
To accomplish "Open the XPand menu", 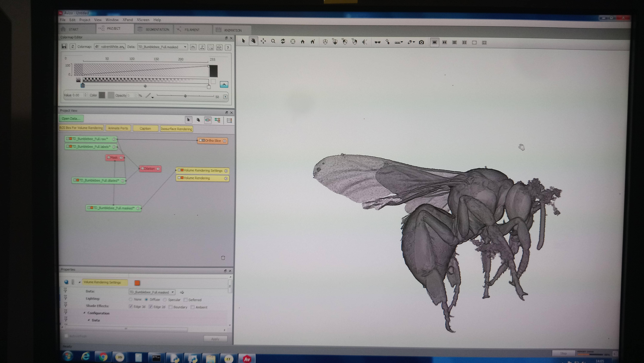I will click(x=128, y=20).
